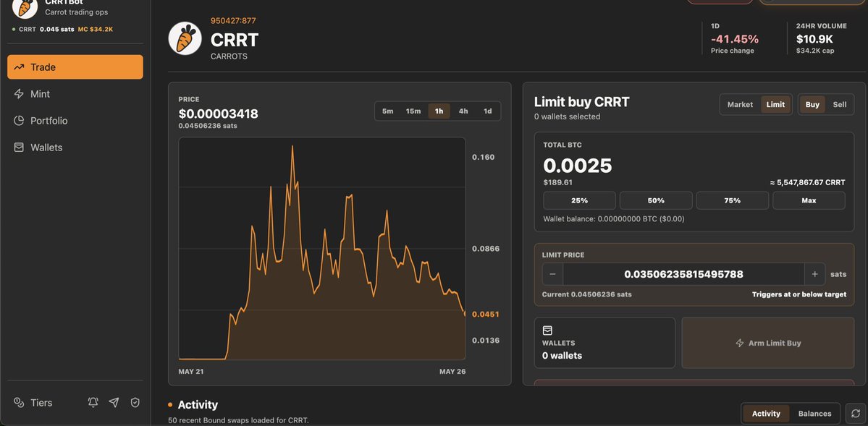
Task: Click the 50% amount button
Action: coord(656,200)
